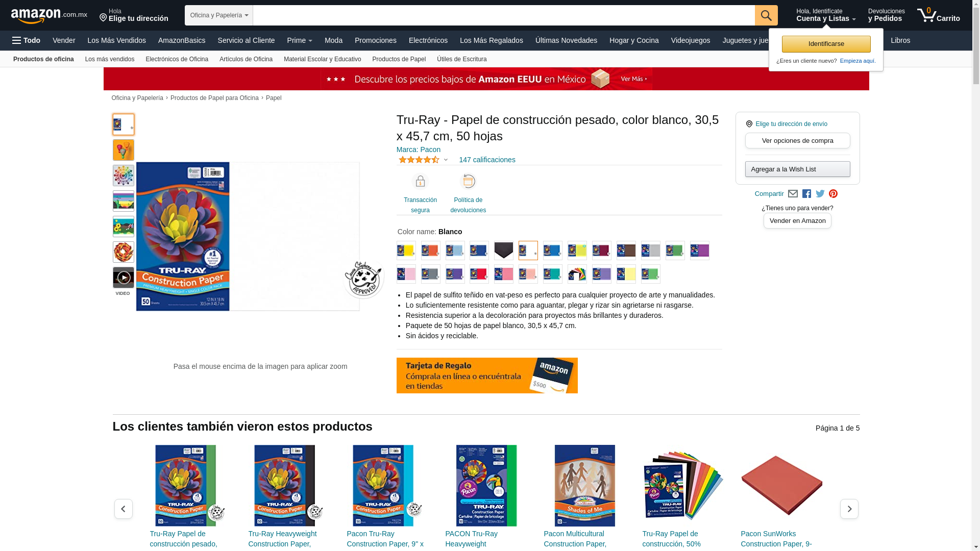Share via Pinterest icon
This screenshot has width=980, height=551.
tap(834, 194)
